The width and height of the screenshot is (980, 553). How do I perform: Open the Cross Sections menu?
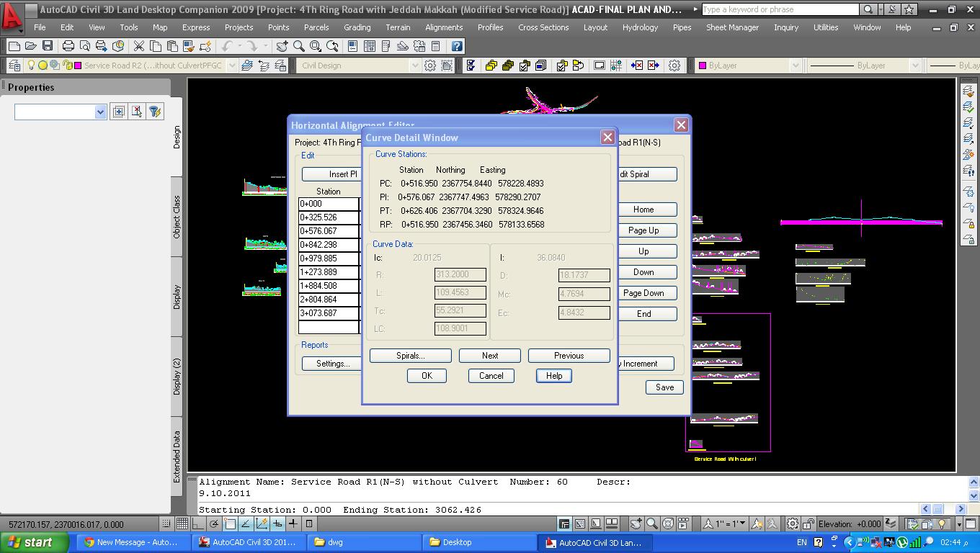[x=543, y=27]
